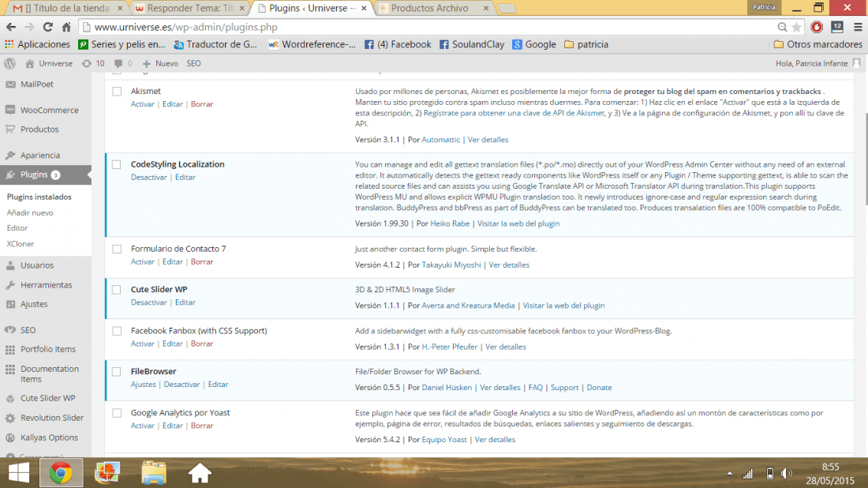Open the 10 pending updates icon

pyautogui.click(x=86, y=64)
